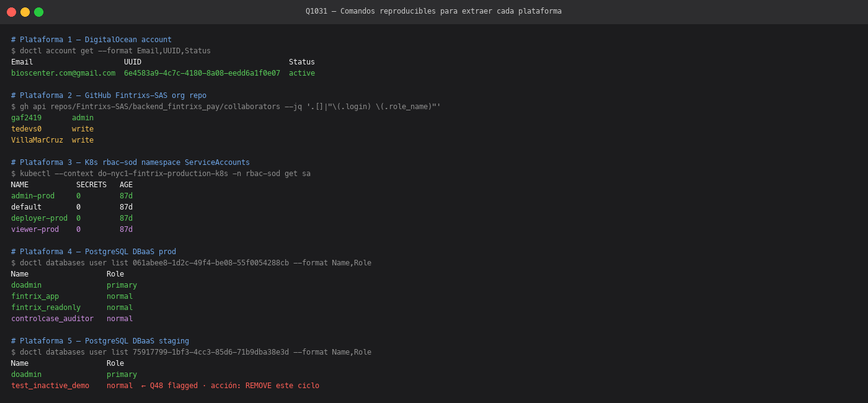This screenshot has height=403, width=868.
Task: Click the username gaf2419
Action: tap(26, 118)
